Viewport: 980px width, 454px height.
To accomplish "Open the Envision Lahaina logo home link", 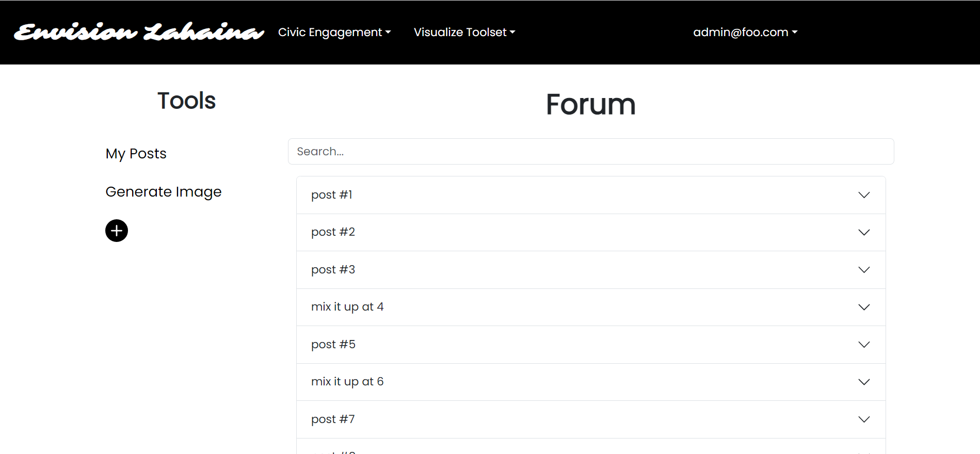I will [x=139, y=32].
